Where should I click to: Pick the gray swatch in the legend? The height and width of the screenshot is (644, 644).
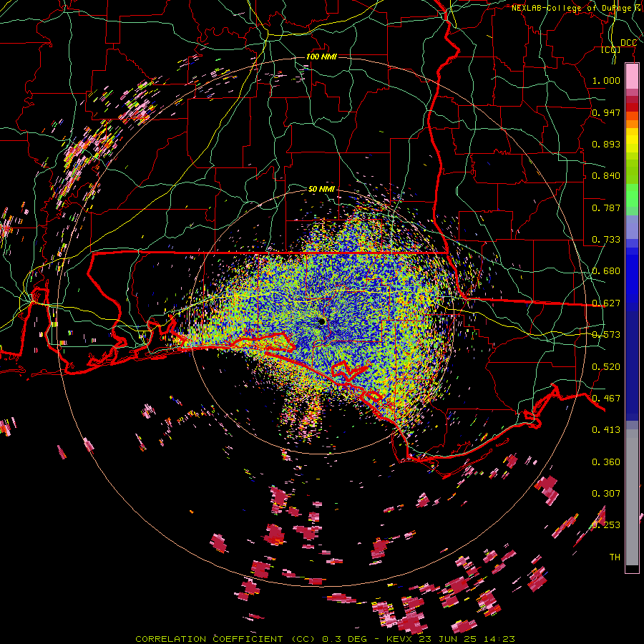pos(632,501)
